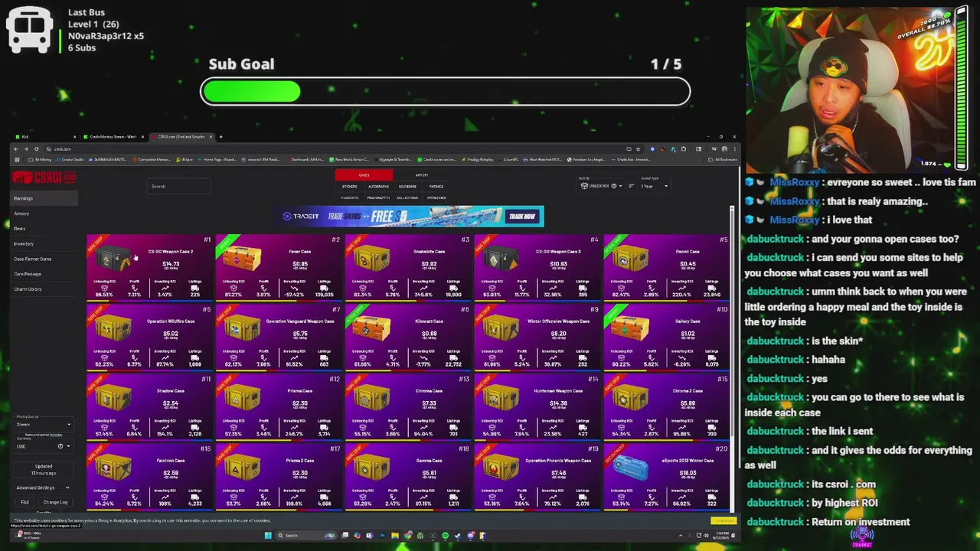Open the Sort By Unbox ROI dropdown
980x551 pixels.
pyautogui.click(x=602, y=186)
